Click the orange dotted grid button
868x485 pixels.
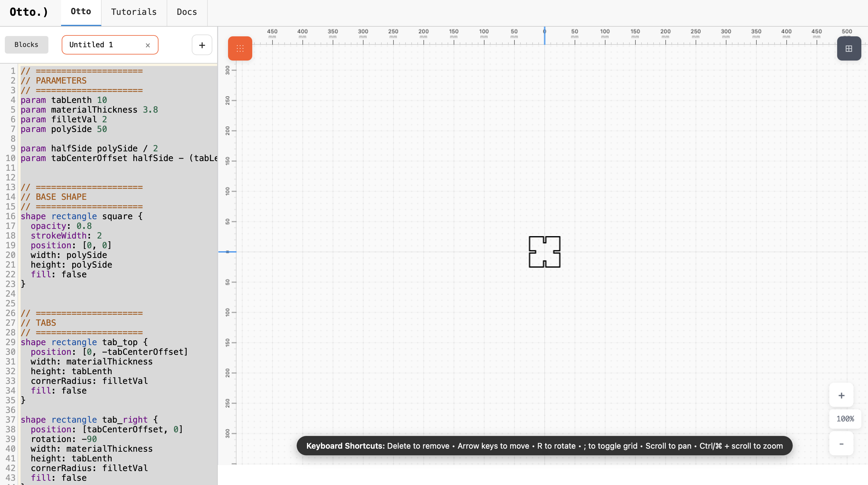[240, 48]
